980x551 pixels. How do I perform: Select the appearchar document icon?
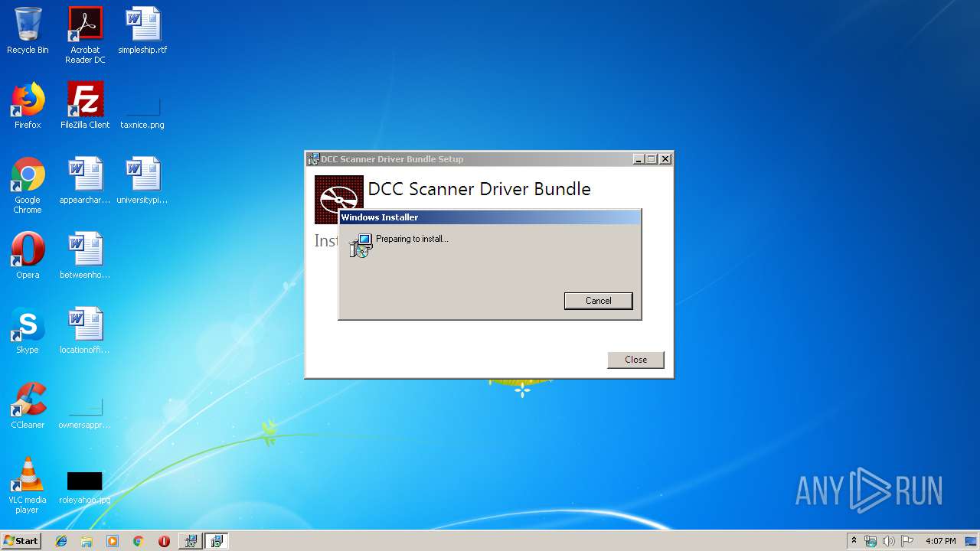85,181
